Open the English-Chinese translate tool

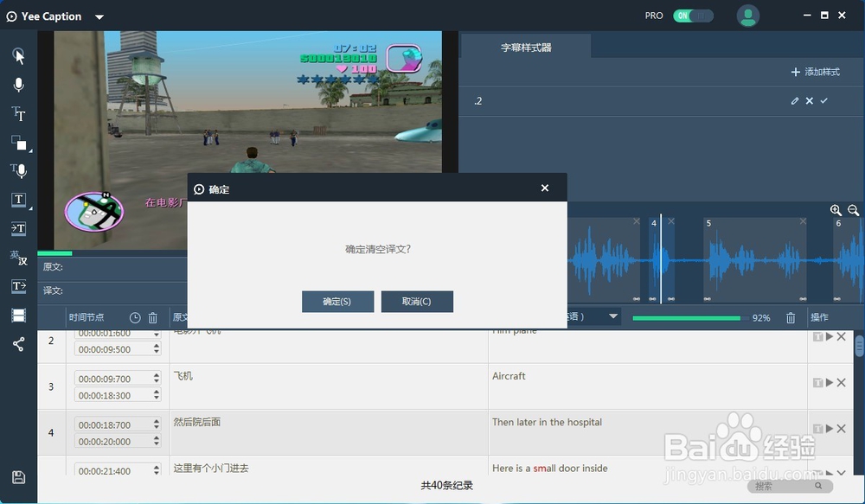tap(19, 258)
